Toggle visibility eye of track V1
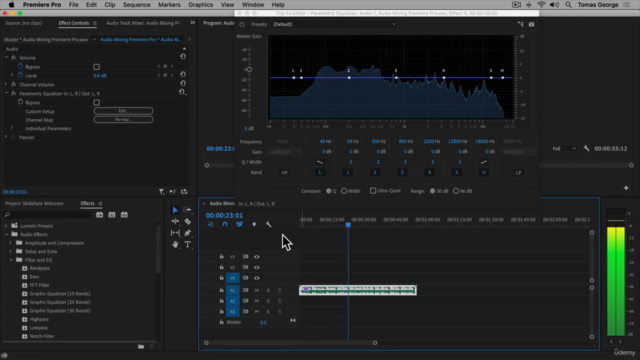This screenshot has height=360, width=640. coord(257,278)
